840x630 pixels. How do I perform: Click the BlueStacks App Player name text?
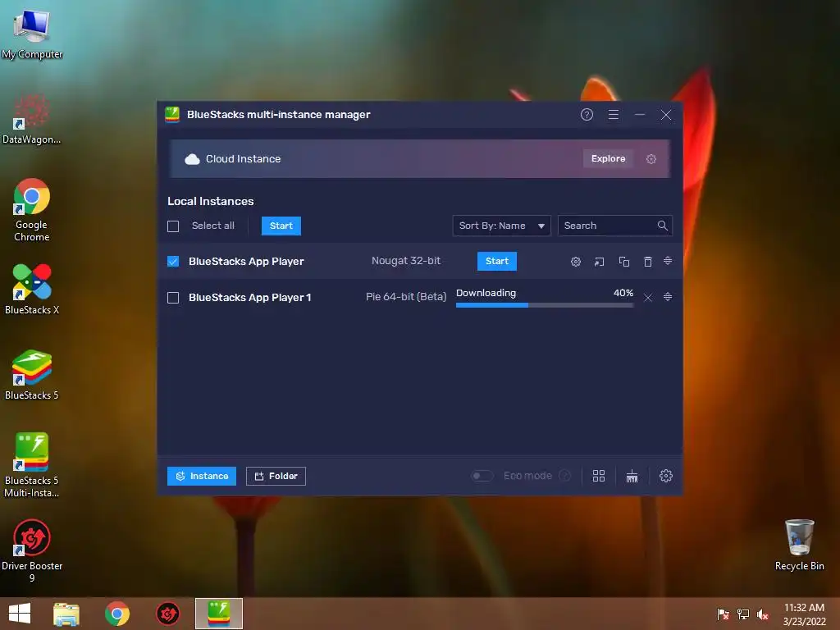coord(246,262)
